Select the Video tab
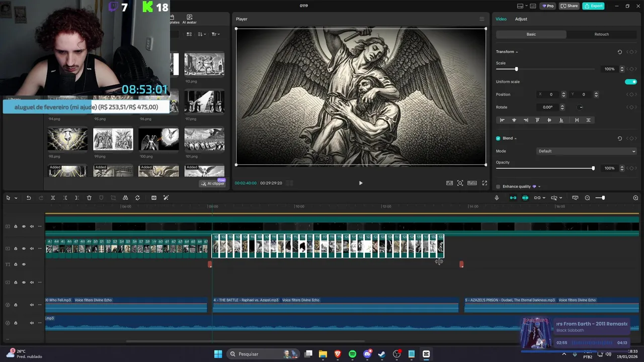The width and height of the screenshot is (644, 362). click(501, 19)
